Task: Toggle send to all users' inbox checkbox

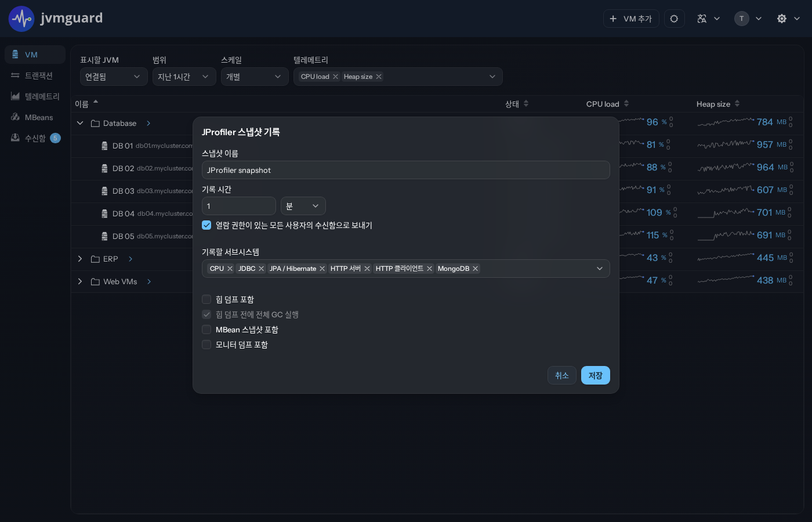Action: tap(206, 225)
